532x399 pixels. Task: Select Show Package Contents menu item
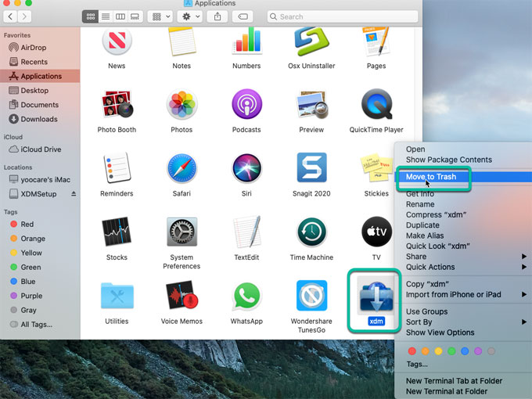[x=448, y=160]
